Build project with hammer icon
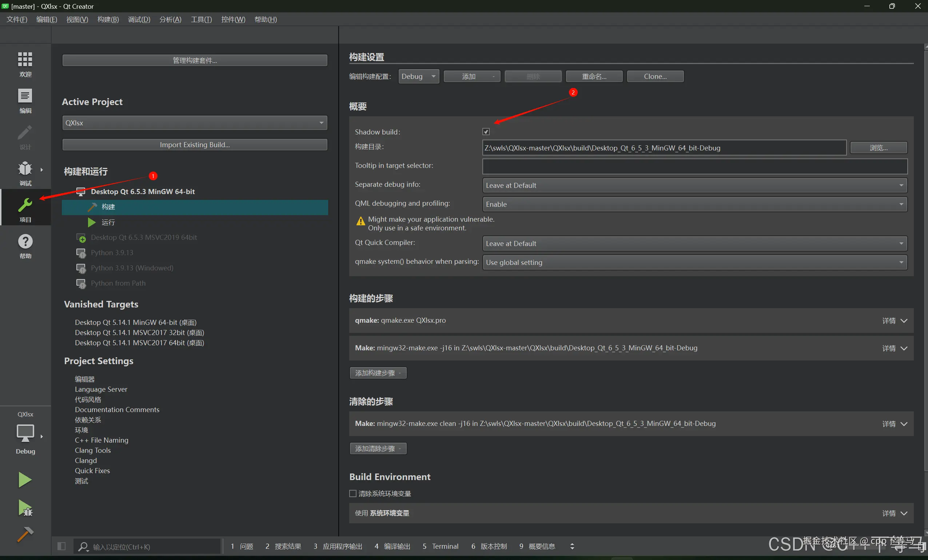 (x=25, y=534)
